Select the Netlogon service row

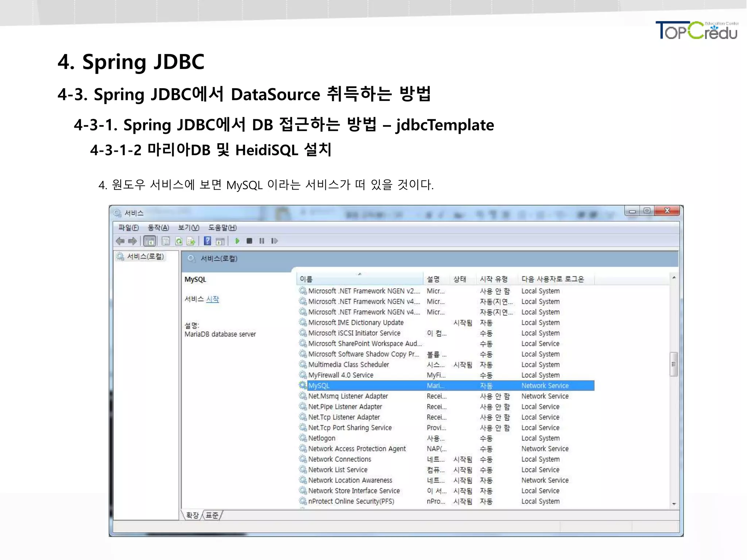446,438
